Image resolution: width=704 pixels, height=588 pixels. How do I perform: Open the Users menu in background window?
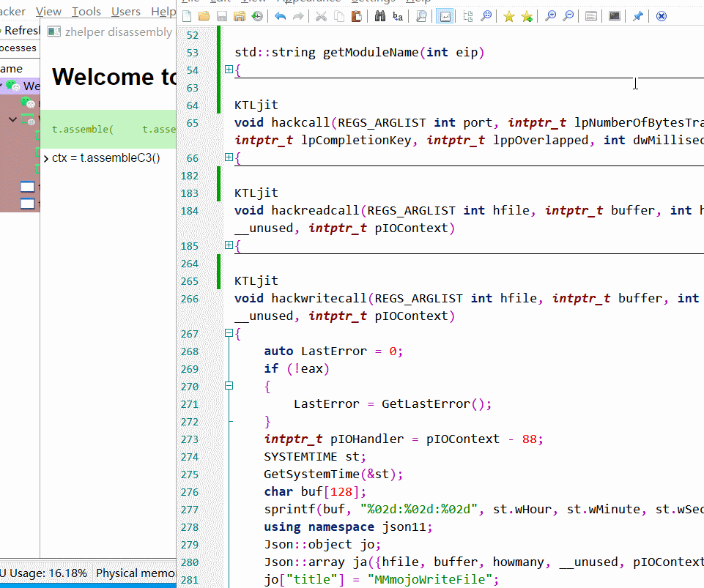coord(126,11)
